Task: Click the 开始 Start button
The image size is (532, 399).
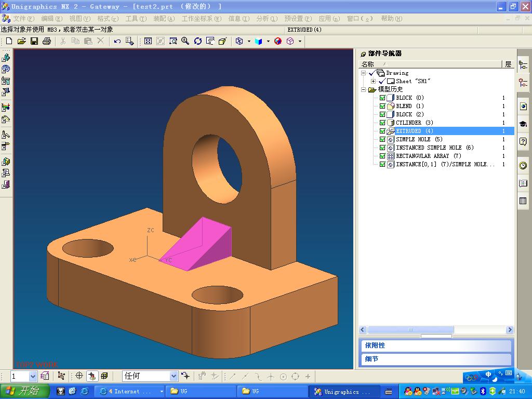Action: (x=24, y=391)
